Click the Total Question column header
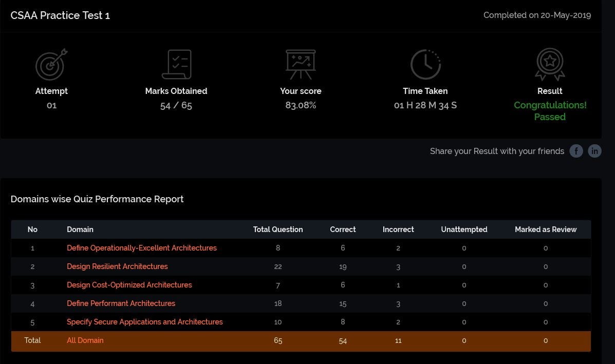Viewport: 615px width, 364px height. pyautogui.click(x=277, y=229)
